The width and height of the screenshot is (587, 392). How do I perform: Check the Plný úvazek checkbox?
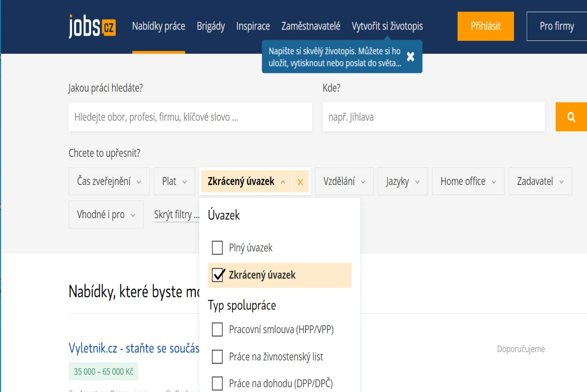tap(217, 248)
